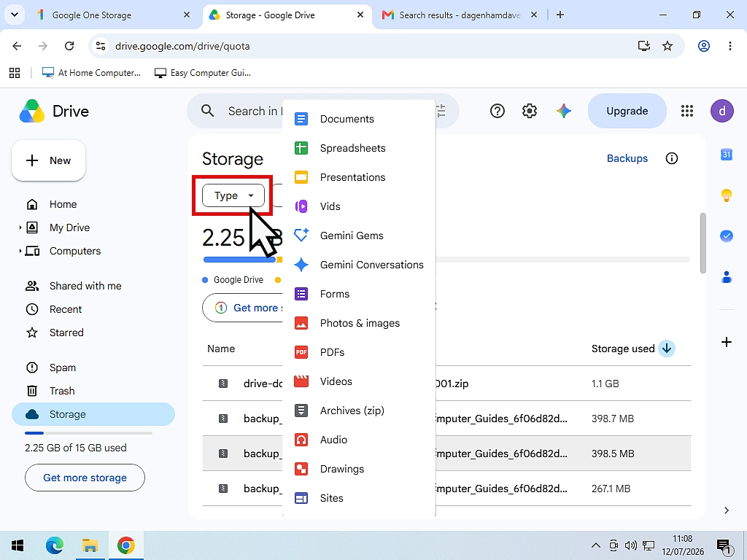Expand the Computers tree arrow
The height and width of the screenshot is (560, 747).
20,251
